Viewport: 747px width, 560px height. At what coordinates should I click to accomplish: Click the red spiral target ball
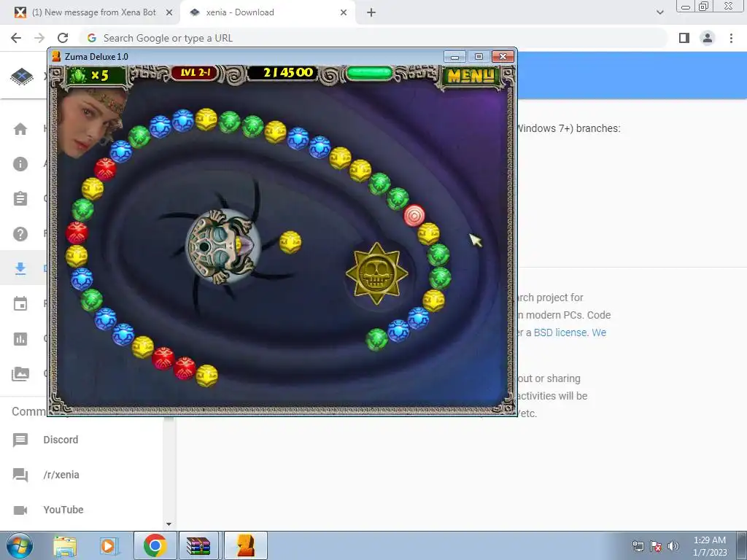tap(414, 215)
